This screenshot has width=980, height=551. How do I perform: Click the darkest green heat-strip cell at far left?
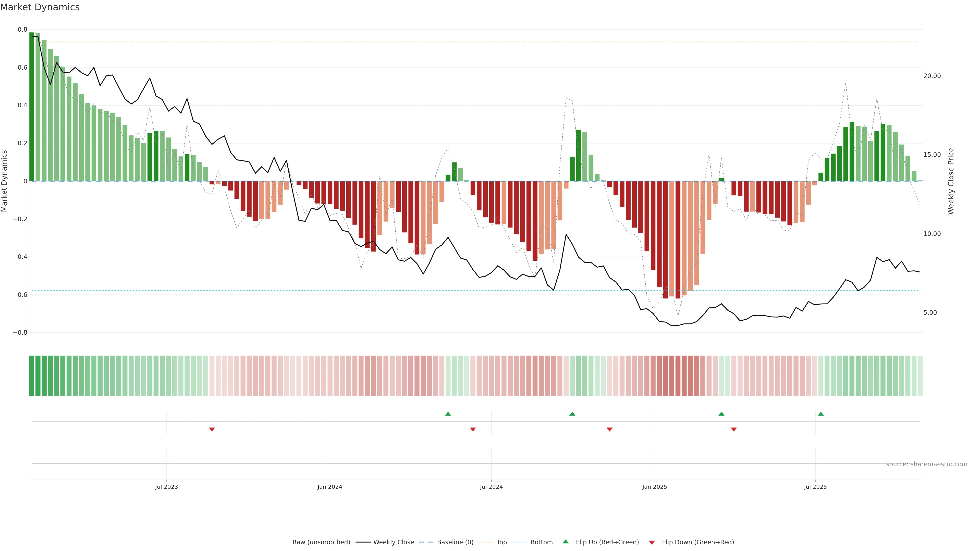32,376
